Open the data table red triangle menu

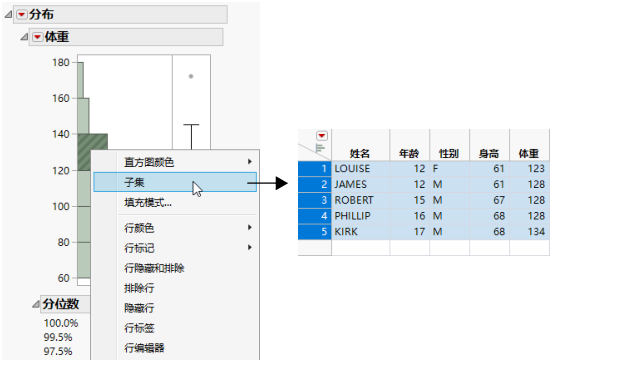point(322,136)
